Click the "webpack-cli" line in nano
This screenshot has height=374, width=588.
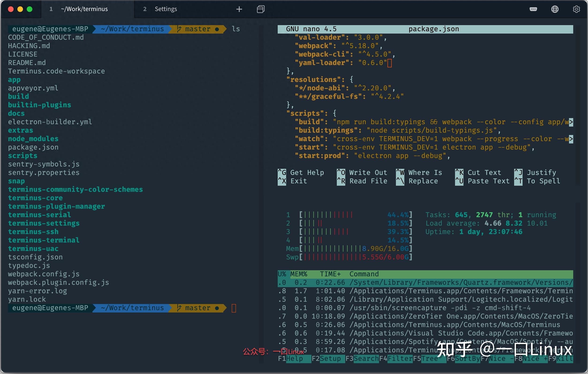click(345, 54)
